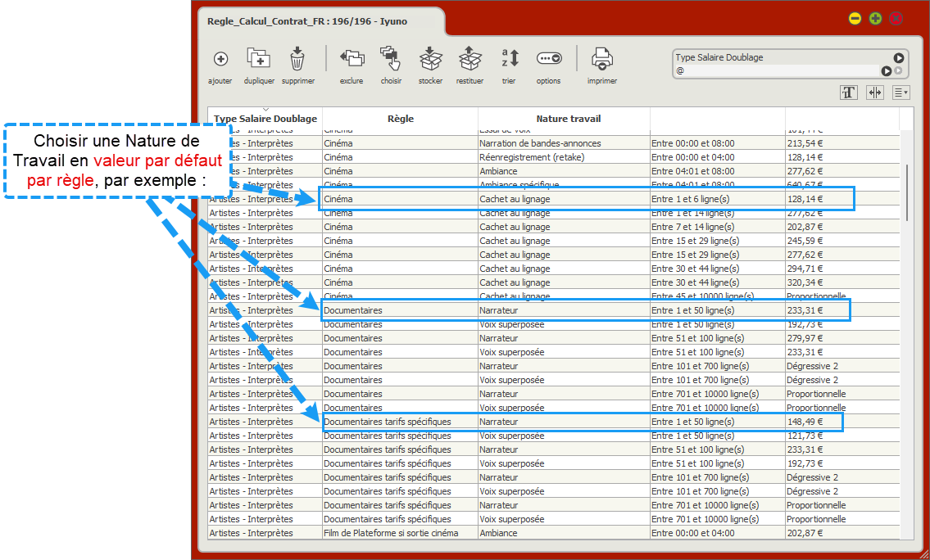Click the ajouter (add) icon
This screenshot has width=930, height=560.
click(x=220, y=59)
